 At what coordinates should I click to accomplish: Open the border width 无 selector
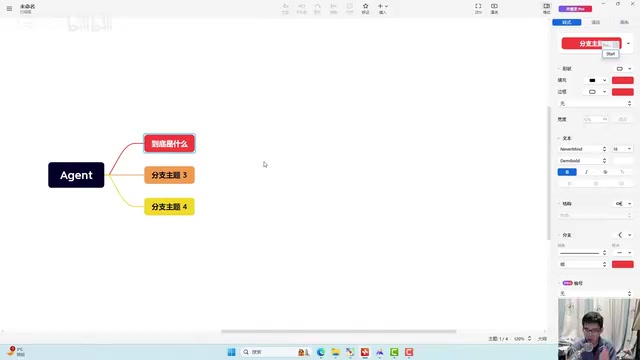[x=596, y=104]
